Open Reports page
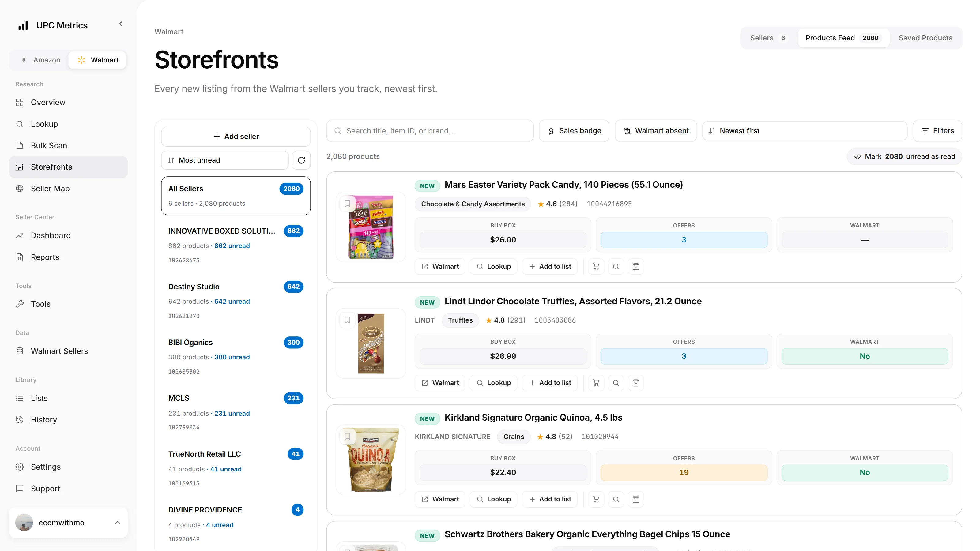This screenshot has height=551, width=980. click(x=68, y=257)
